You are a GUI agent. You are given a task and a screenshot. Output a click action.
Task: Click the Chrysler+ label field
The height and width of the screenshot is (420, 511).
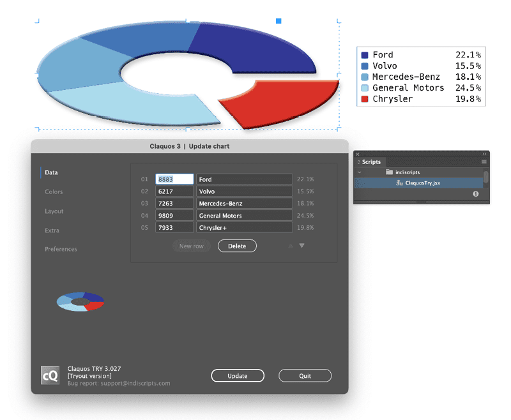tap(244, 228)
